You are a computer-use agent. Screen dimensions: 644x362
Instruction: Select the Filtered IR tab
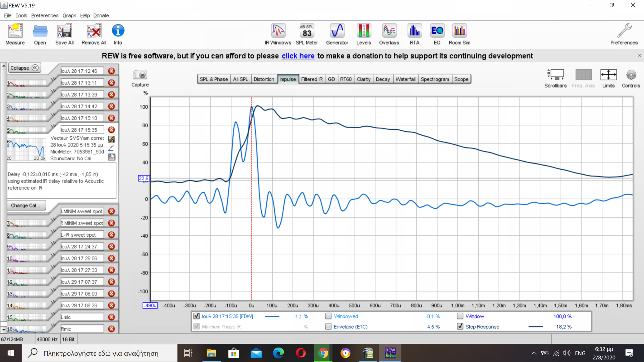[x=312, y=79]
